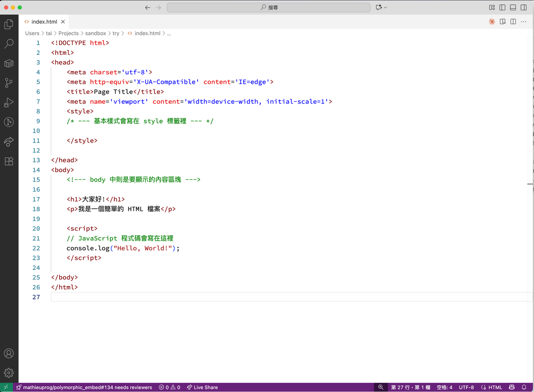
Task: Open the Copilot chat icon in title bar
Action: (379, 7)
